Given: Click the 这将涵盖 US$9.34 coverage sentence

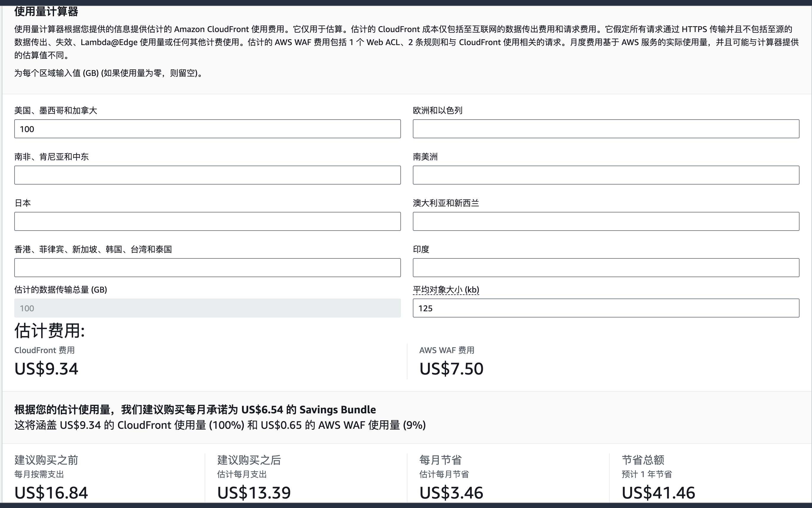Looking at the screenshot, I should [x=220, y=425].
